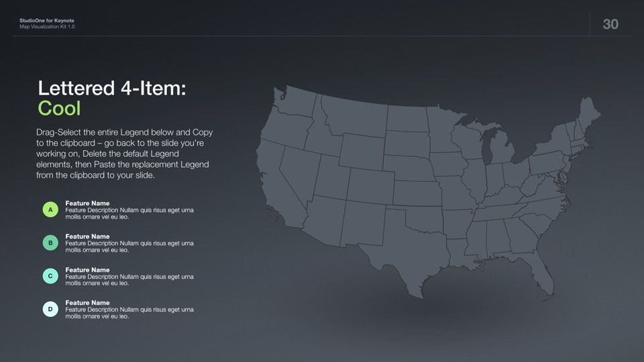Select the "Lettered 4-Item:" title text
This screenshot has width=644, height=362.
112,88
